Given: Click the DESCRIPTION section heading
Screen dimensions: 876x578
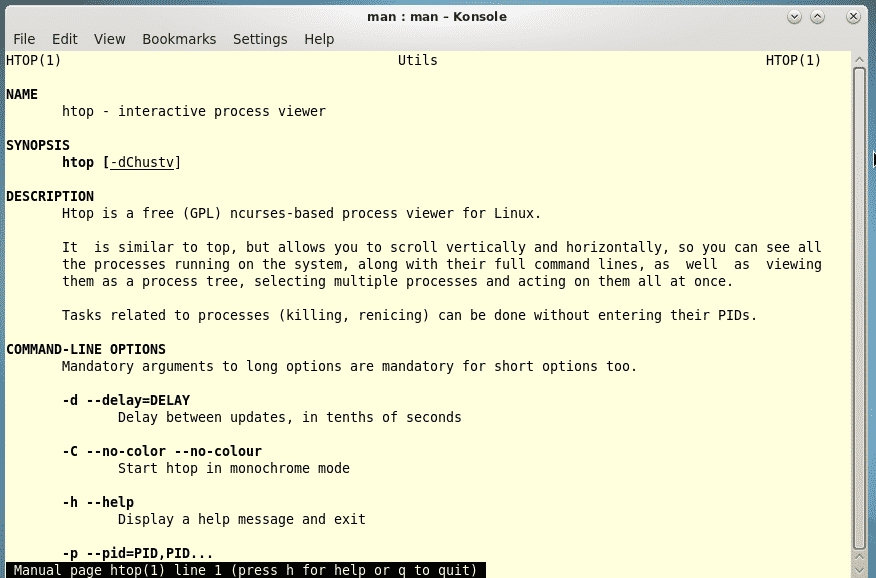Looking at the screenshot, I should coord(50,197).
